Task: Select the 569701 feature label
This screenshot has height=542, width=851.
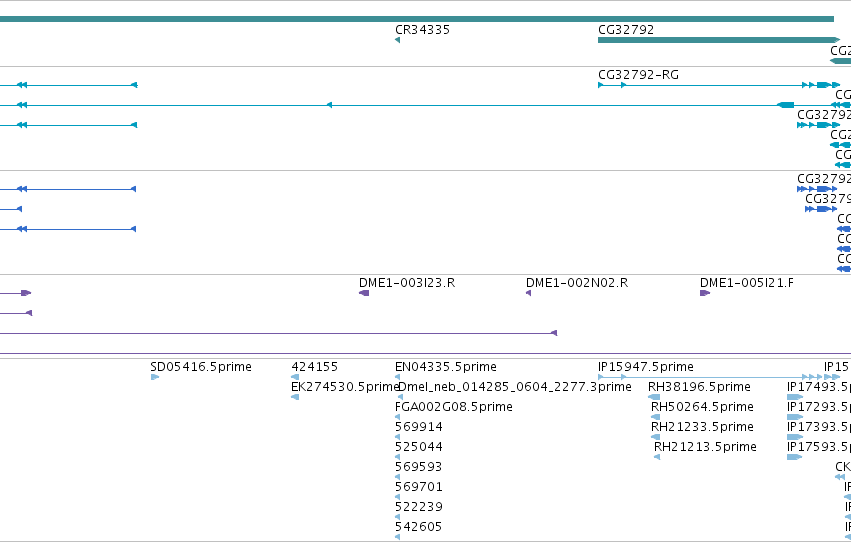Action: click(419, 487)
